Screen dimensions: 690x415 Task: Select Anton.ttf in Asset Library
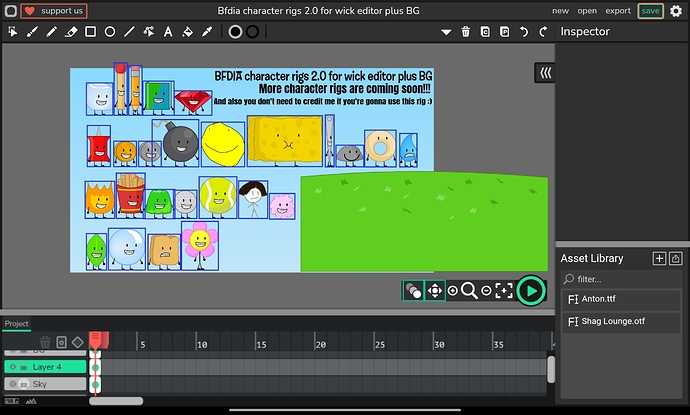(x=621, y=299)
